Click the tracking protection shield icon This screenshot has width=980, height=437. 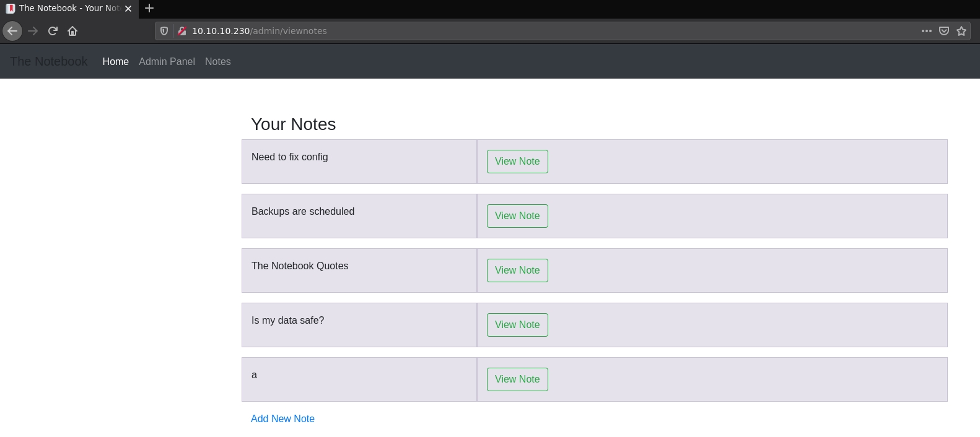coord(164,31)
